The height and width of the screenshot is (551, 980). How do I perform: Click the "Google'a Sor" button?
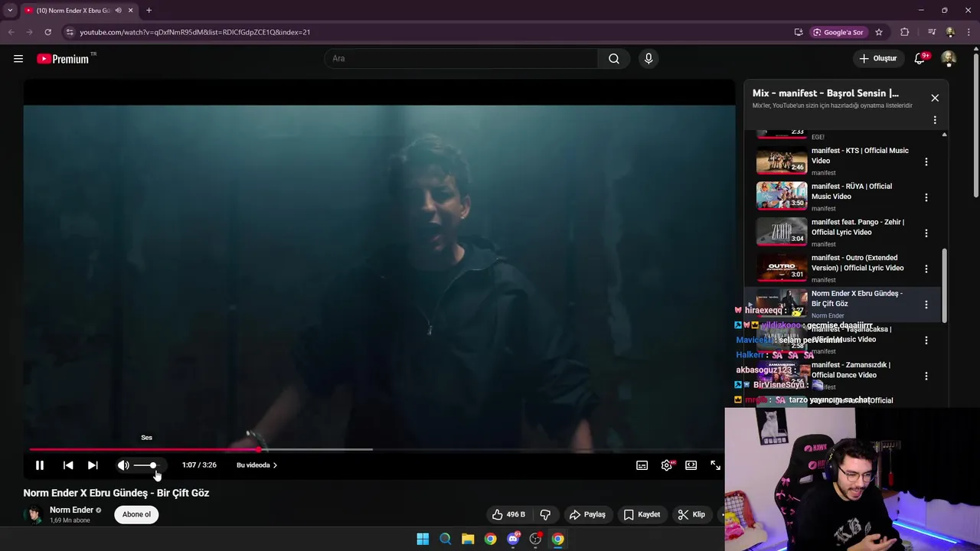point(838,32)
